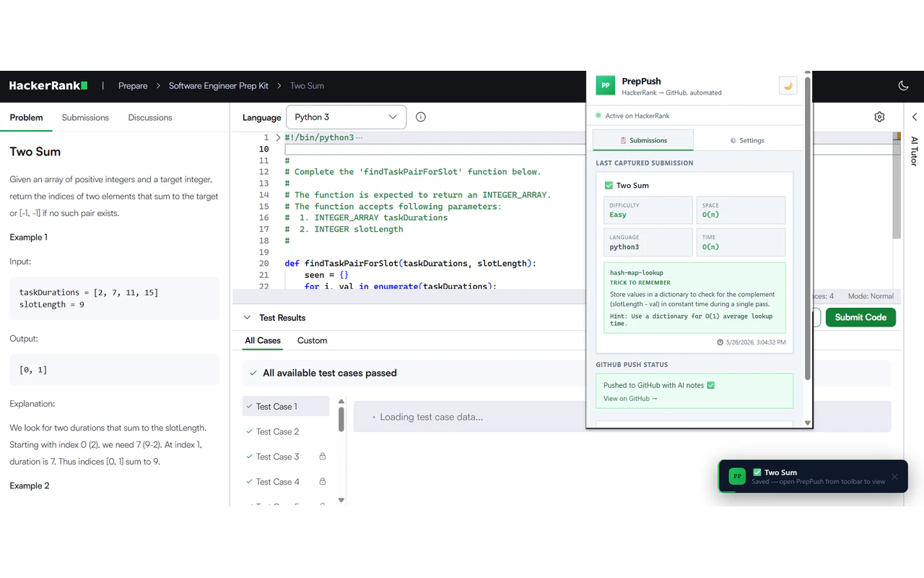Click the green check beside Two Sum in PrepPush

pos(609,186)
